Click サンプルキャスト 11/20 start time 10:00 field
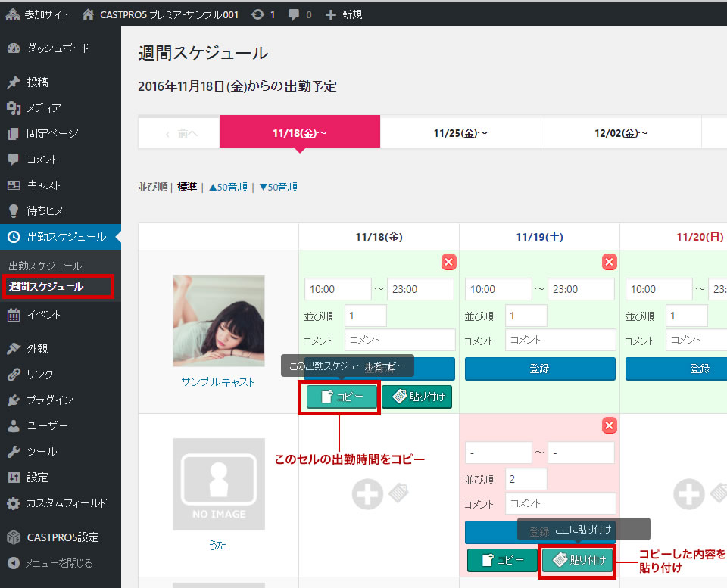The width and height of the screenshot is (727, 588). (x=659, y=289)
